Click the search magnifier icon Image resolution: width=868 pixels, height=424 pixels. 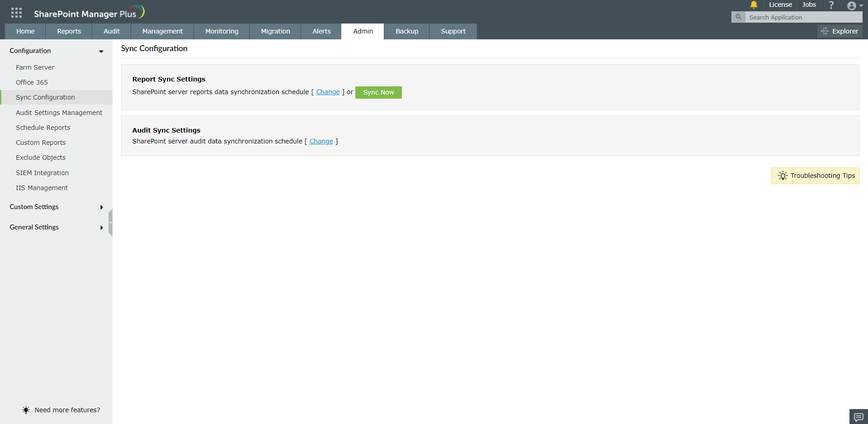tap(738, 17)
